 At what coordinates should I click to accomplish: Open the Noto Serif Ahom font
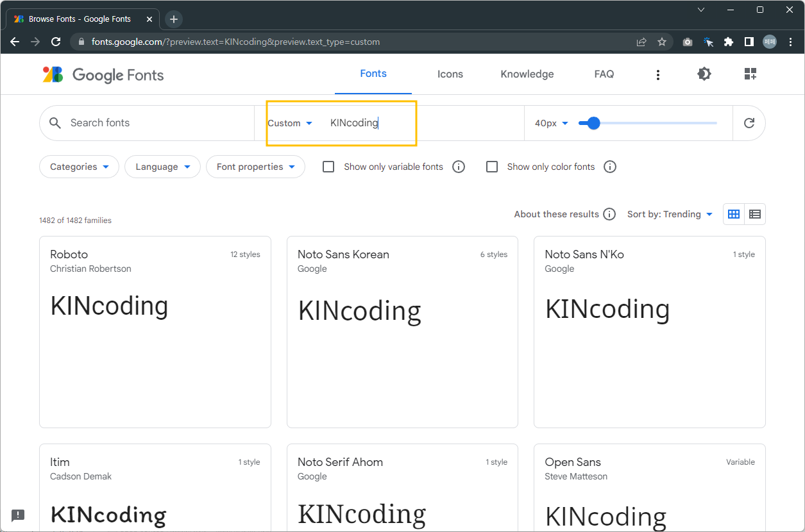(402, 488)
